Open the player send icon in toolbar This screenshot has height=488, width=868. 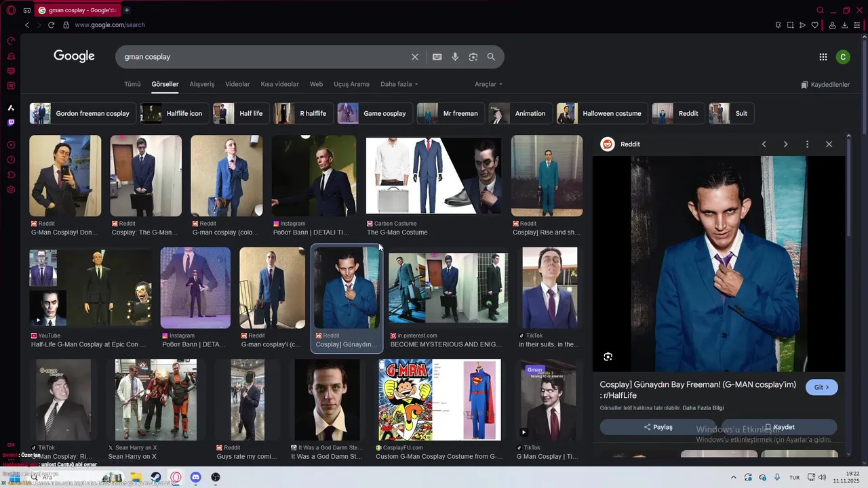(x=802, y=25)
